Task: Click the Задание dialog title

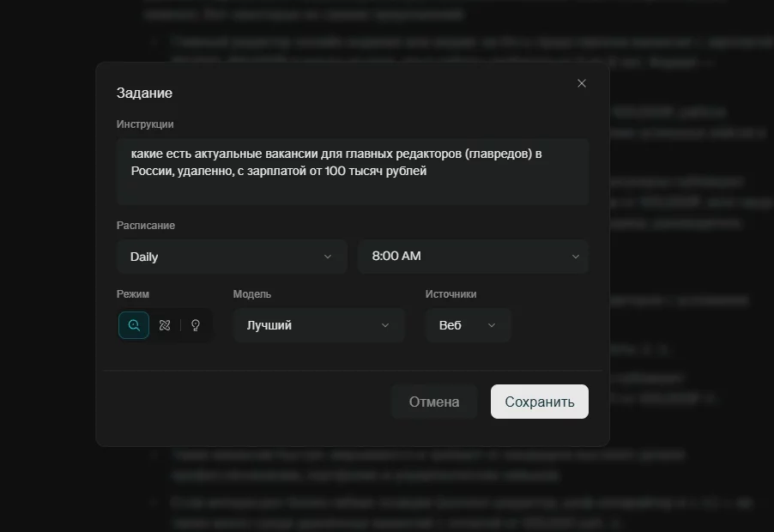Action: tap(144, 94)
